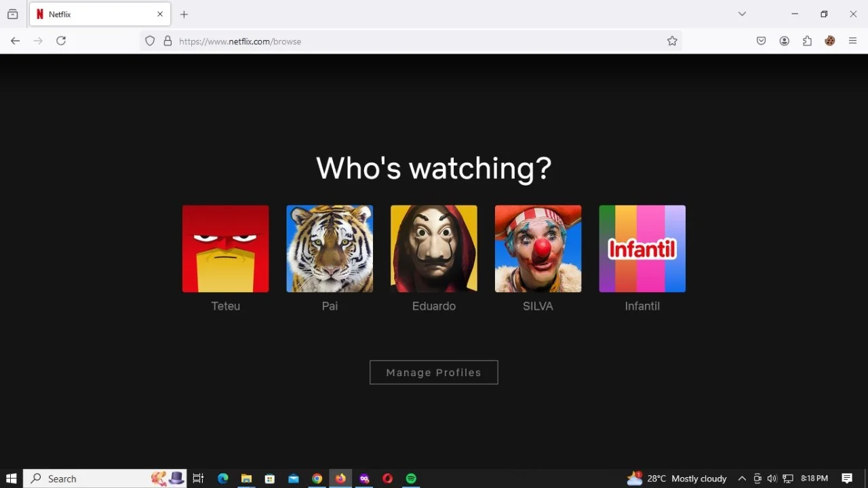868x488 pixels.
Task: Expand the list all tabs dropdown
Action: pos(742,14)
